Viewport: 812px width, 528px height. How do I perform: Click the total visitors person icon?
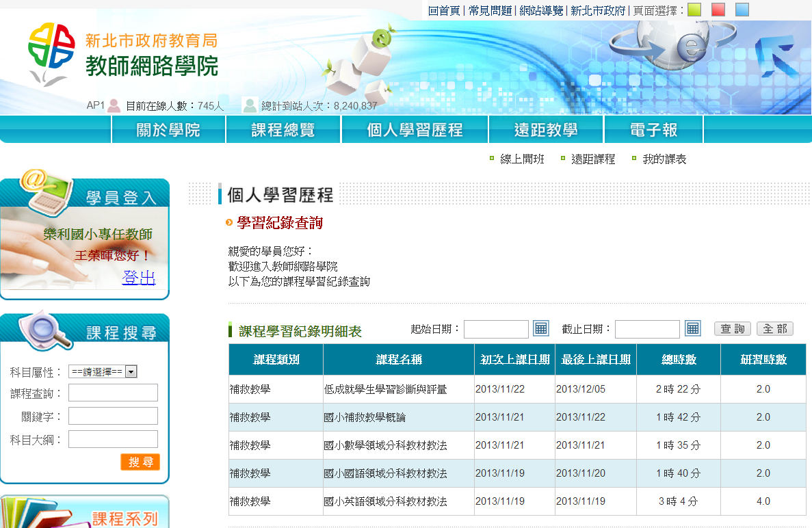[x=250, y=105]
